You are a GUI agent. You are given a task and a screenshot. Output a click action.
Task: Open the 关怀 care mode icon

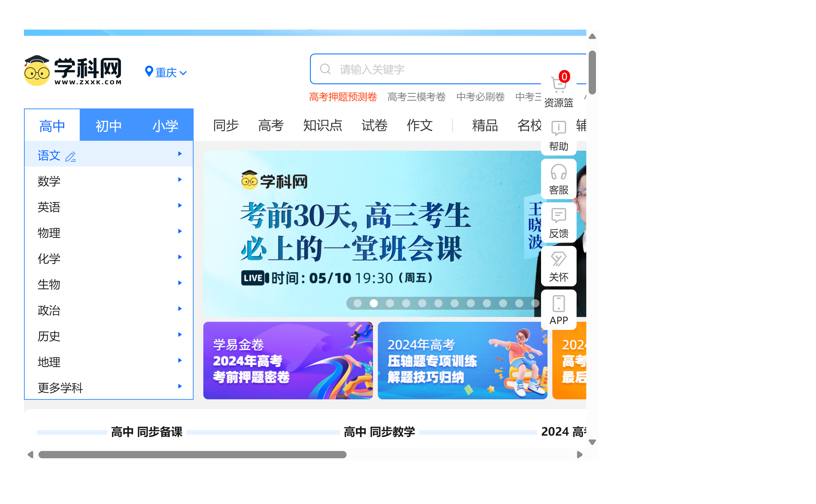click(x=559, y=259)
